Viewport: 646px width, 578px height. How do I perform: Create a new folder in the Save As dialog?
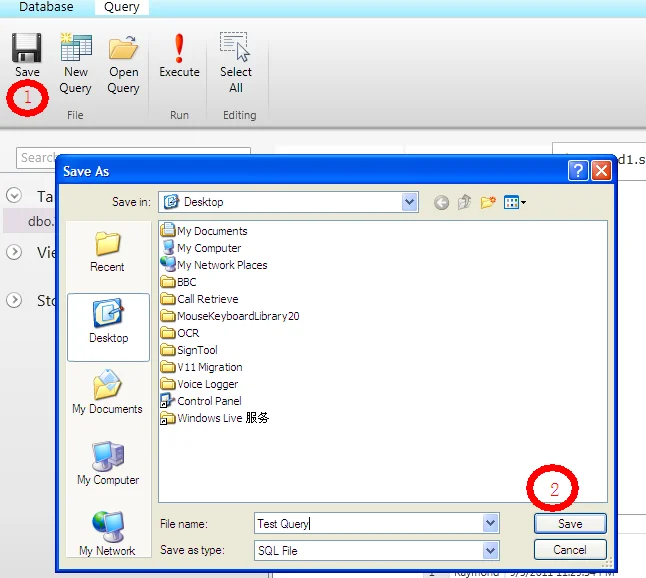coord(489,202)
